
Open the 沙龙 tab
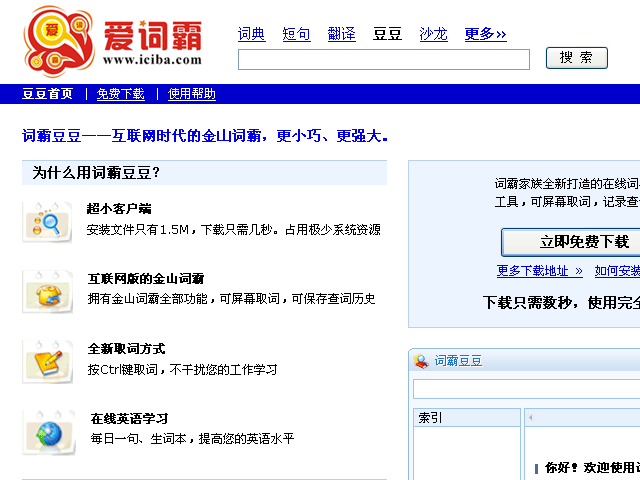(x=433, y=34)
